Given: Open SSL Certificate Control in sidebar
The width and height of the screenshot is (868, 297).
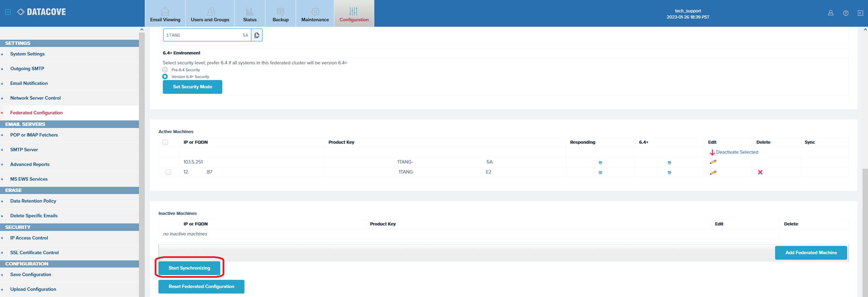Looking at the screenshot, I should (34, 252).
